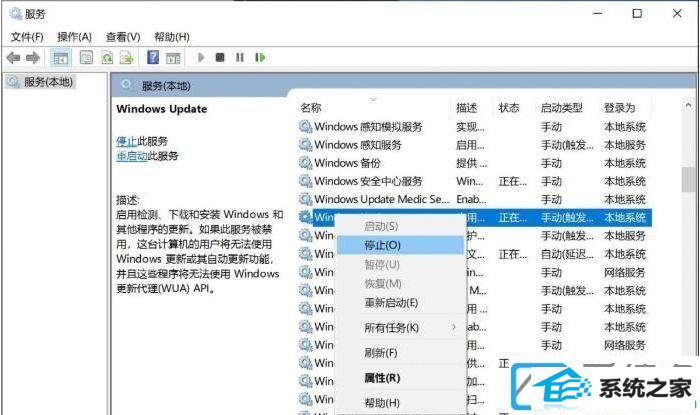
Task: Click gear icon of Windows 安全中心服务
Action: (305, 181)
